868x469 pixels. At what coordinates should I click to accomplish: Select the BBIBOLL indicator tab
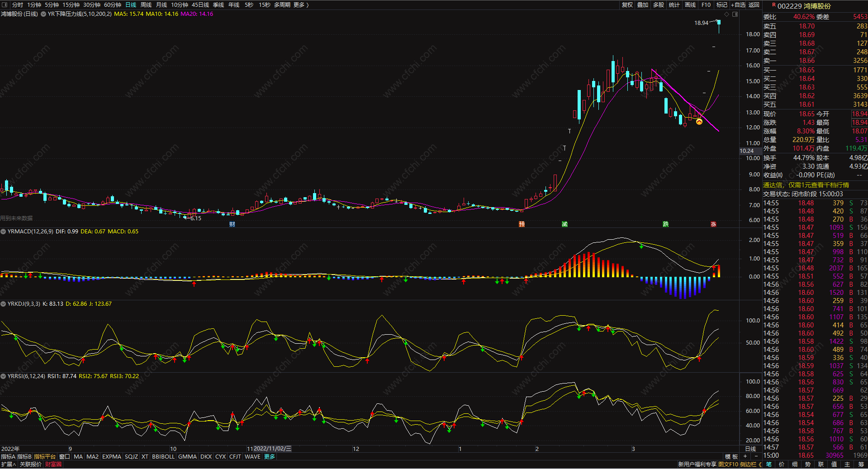[163, 457]
